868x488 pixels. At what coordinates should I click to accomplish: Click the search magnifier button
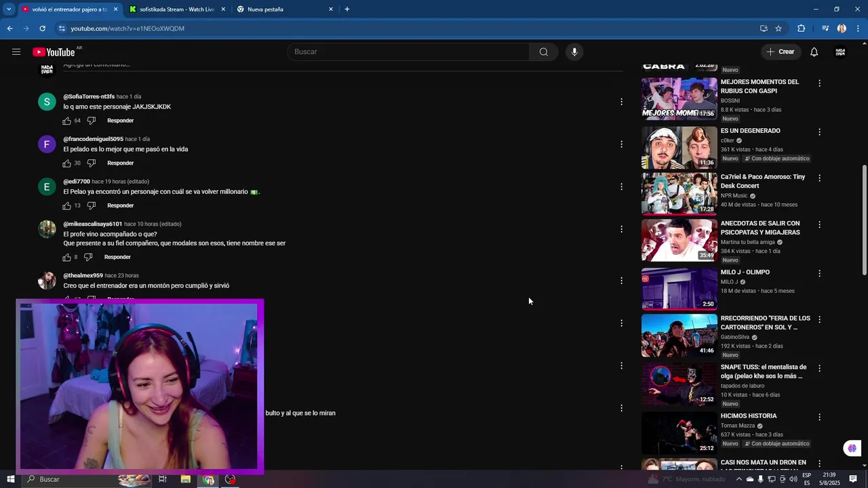pos(543,52)
